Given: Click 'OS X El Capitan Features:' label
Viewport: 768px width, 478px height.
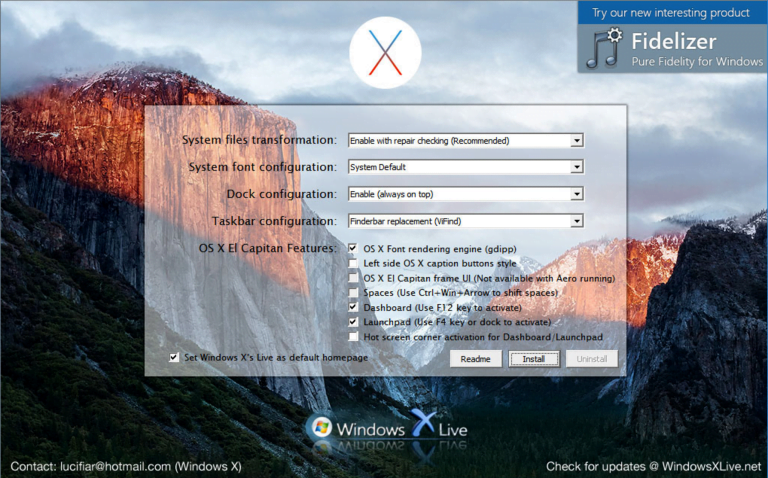Looking at the screenshot, I should pyautogui.click(x=267, y=248).
